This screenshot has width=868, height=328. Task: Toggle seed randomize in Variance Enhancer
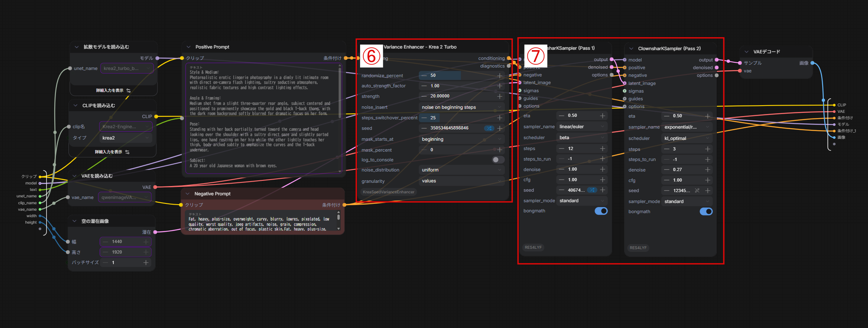click(489, 128)
